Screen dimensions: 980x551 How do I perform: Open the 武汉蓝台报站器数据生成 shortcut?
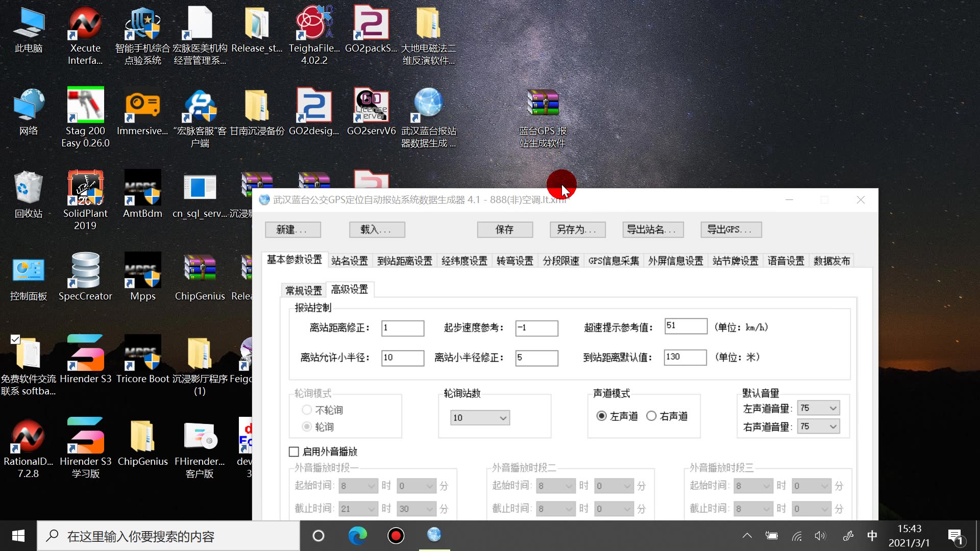(428, 117)
